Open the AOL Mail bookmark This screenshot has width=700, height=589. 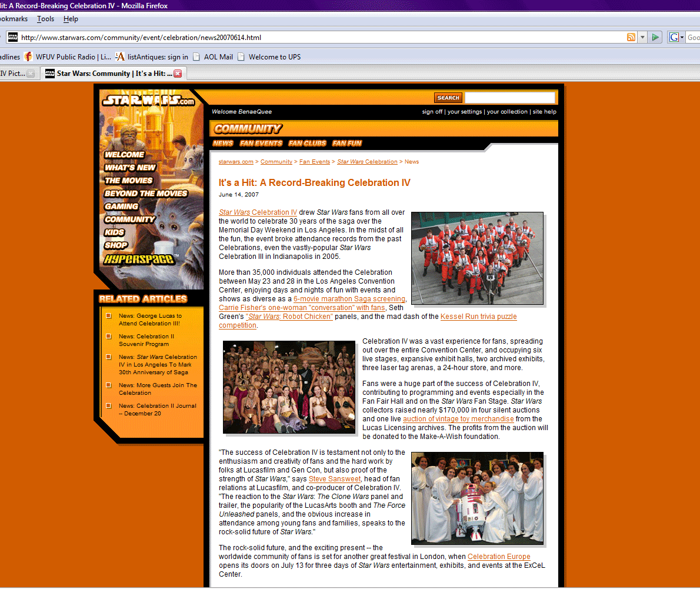[x=214, y=56]
